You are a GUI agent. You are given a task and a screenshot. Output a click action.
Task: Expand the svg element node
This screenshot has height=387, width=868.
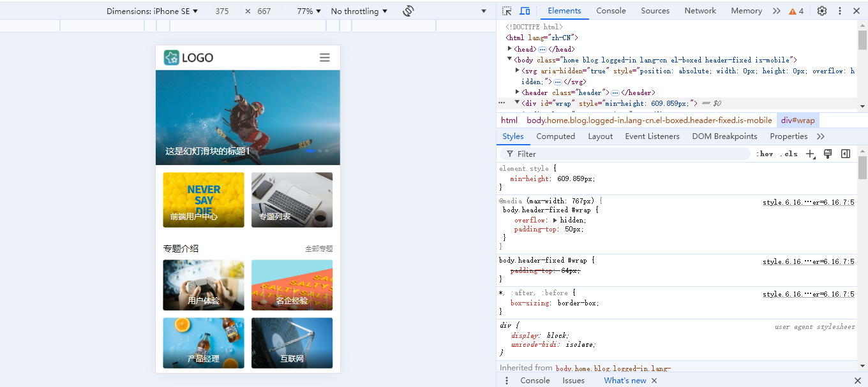coord(518,71)
